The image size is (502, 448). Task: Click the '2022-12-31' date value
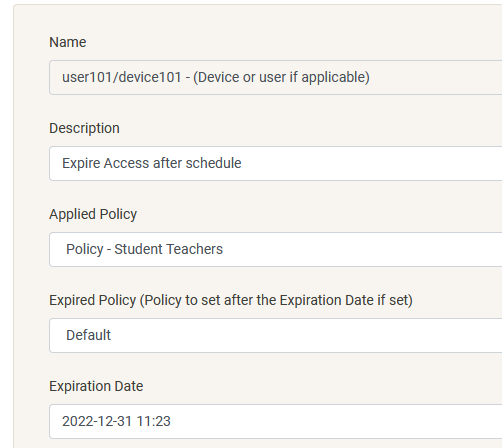pos(97,421)
